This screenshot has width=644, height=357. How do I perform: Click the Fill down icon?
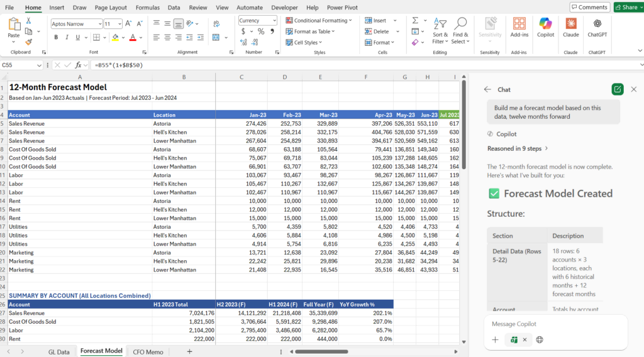[x=415, y=31]
